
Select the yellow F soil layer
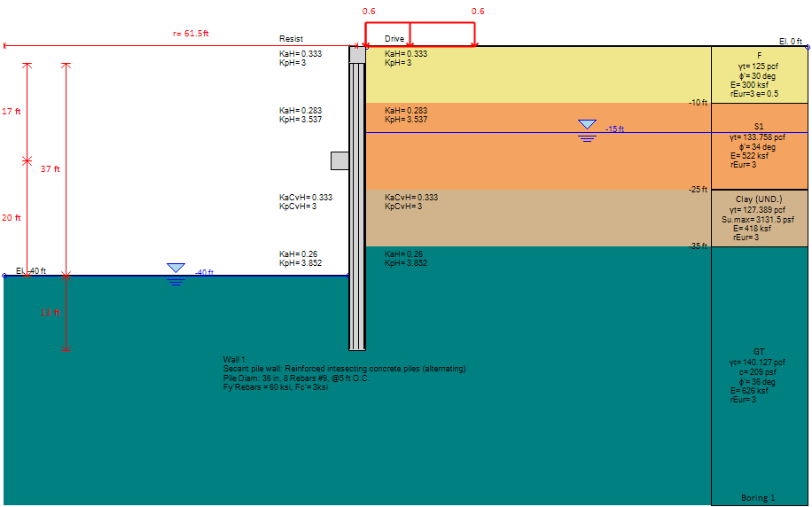tap(539, 74)
